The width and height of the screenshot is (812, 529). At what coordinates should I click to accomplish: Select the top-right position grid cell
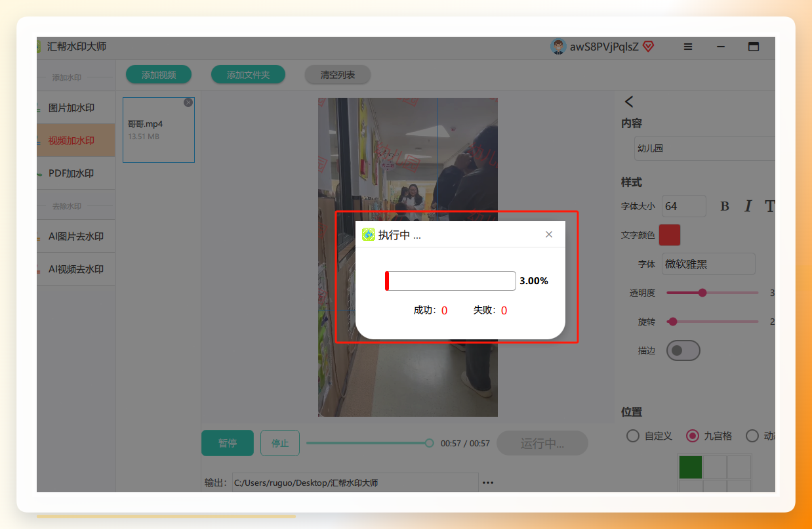739,467
